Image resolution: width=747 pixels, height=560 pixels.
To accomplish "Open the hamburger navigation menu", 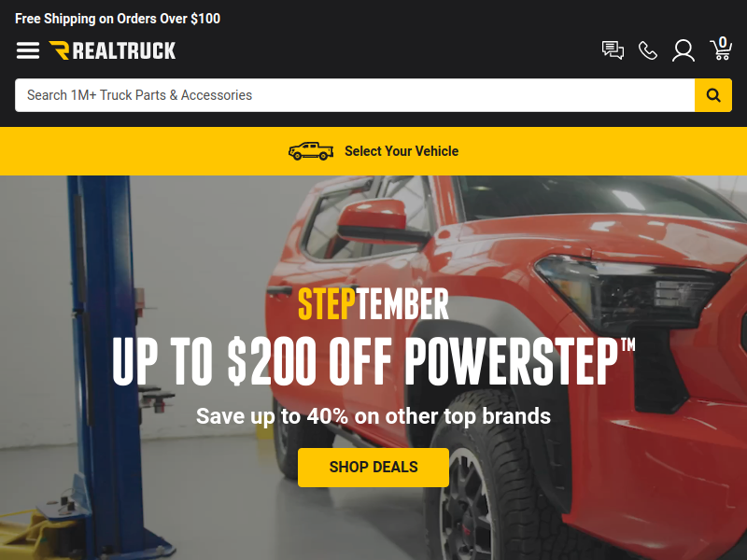I will point(28,50).
